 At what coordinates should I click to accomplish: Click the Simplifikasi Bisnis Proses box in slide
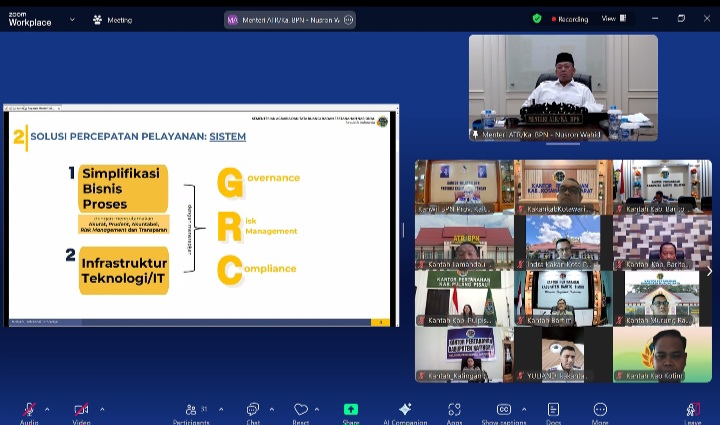[123, 189]
